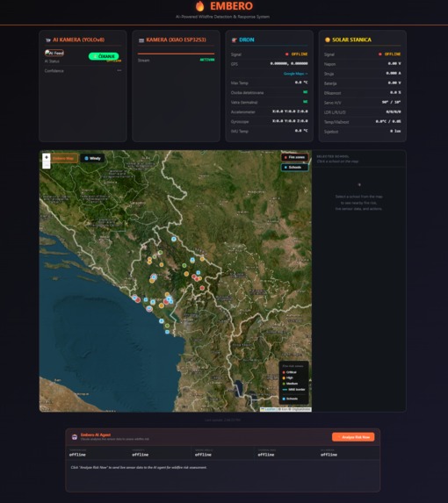Zoom in with the map plus button

click(47, 157)
